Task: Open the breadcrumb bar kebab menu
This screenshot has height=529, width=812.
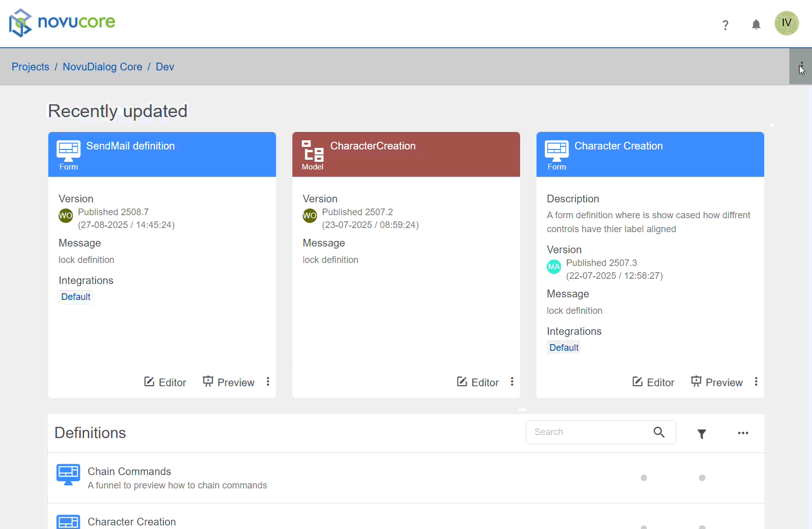Action: pos(801,67)
